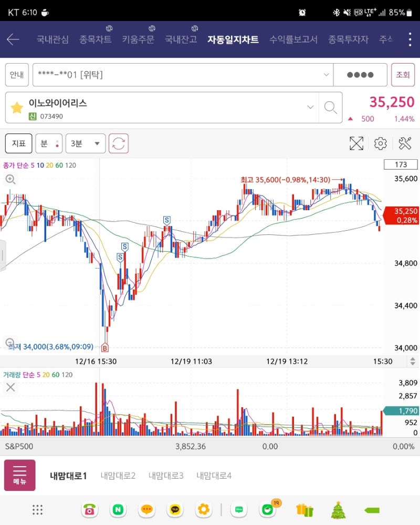Tap the 173 candle count box
This screenshot has height=525, width=420.
[401, 164]
